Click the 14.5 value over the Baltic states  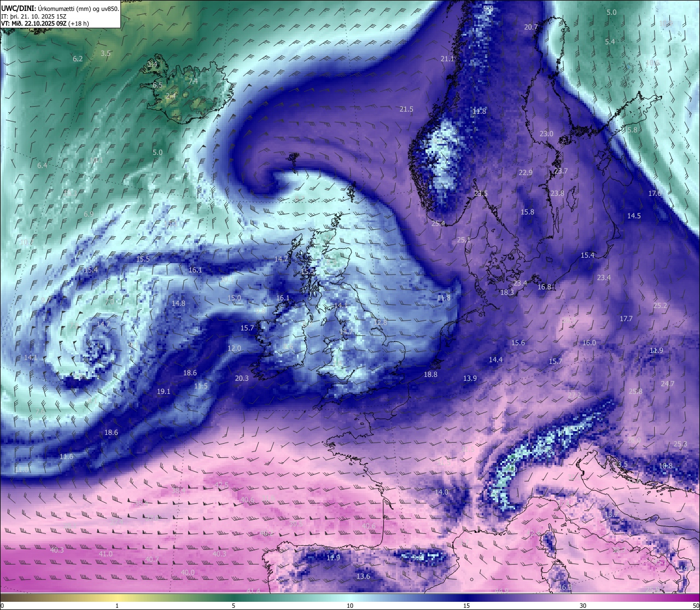pyautogui.click(x=634, y=216)
